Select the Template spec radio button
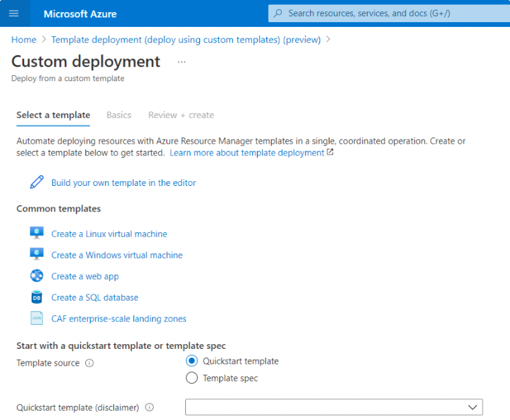 pos(192,378)
